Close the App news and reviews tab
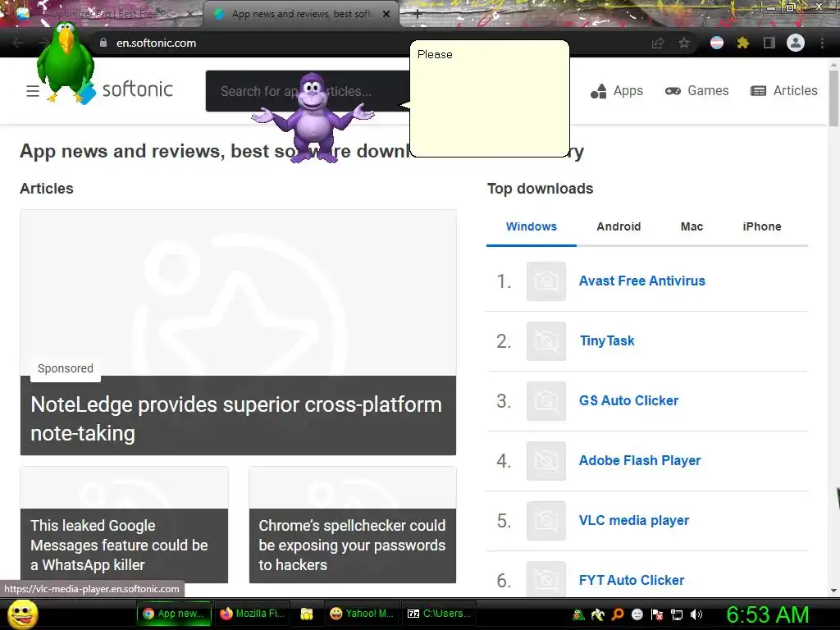This screenshot has height=630, width=840. point(386,15)
